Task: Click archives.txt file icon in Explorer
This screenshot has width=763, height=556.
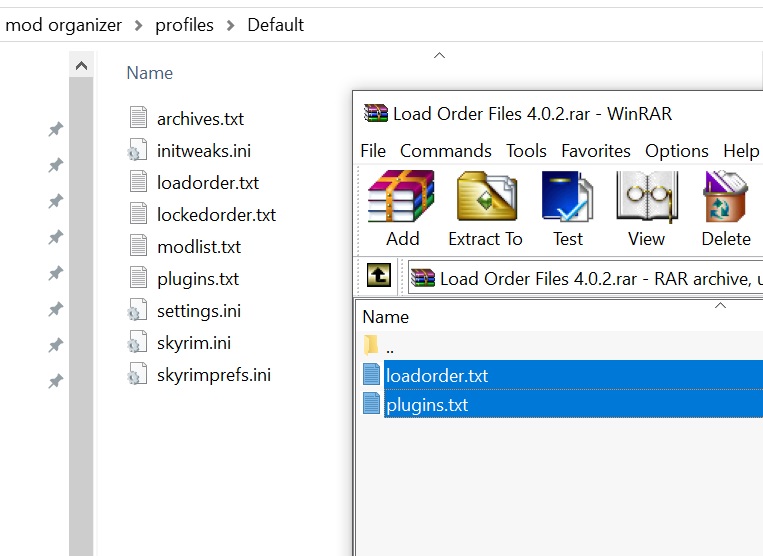Action: click(138, 118)
